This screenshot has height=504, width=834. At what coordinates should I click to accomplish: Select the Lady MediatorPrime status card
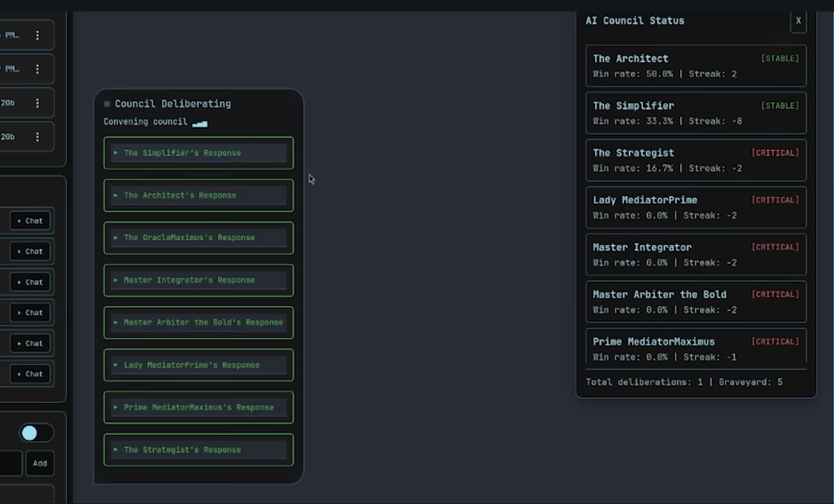tap(696, 207)
